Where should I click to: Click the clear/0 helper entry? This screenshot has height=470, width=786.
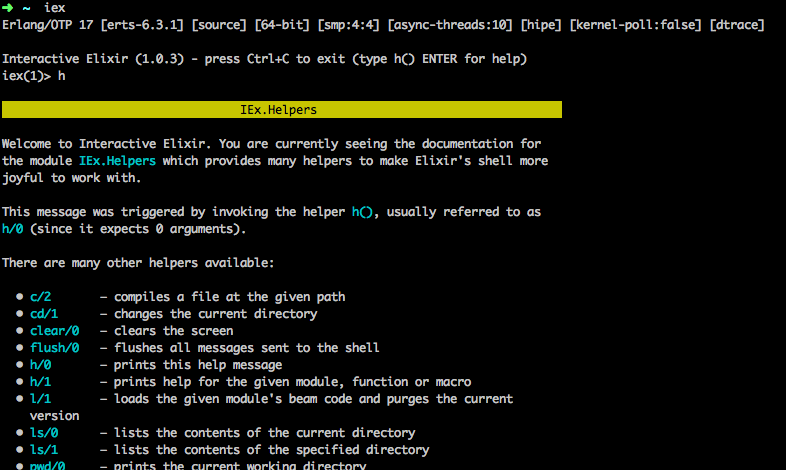(55, 331)
